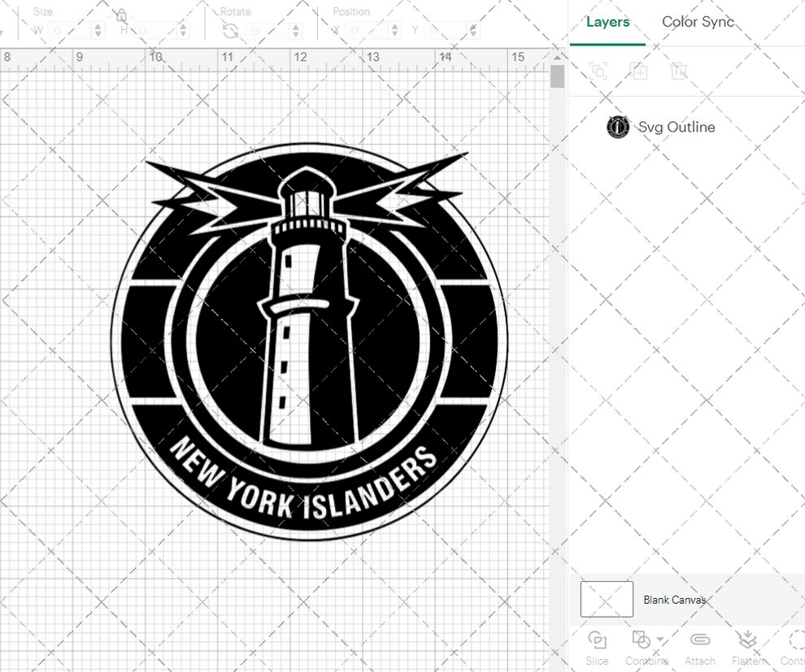Attach the selected layers
The width and height of the screenshot is (805, 672).
pyautogui.click(x=699, y=646)
